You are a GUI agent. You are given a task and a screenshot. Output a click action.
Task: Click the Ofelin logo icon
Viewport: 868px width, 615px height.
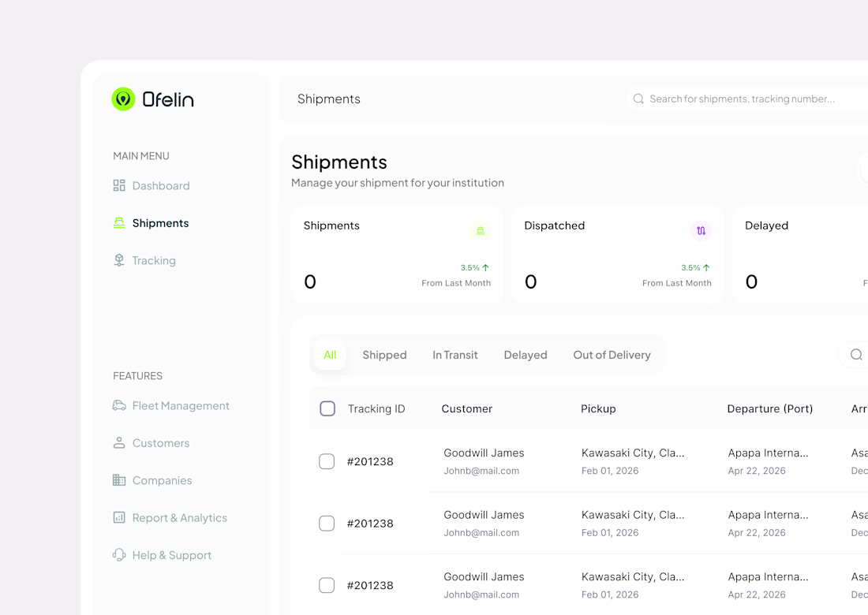[x=123, y=99]
